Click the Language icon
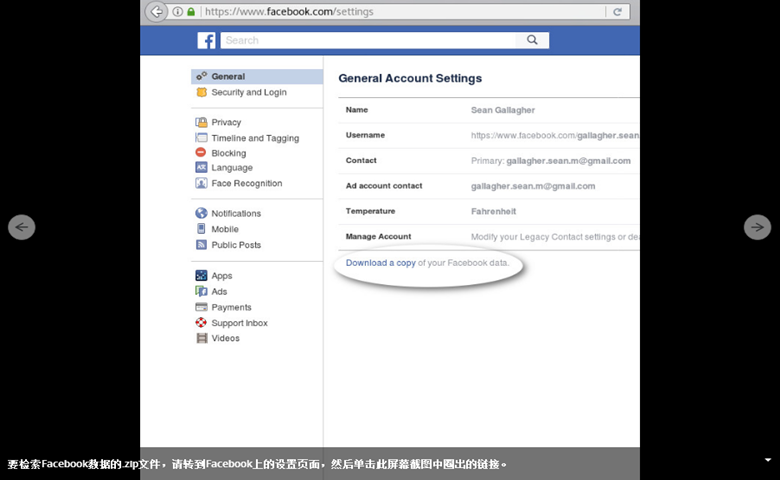Viewport: 780px width, 480px height. [201, 167]
